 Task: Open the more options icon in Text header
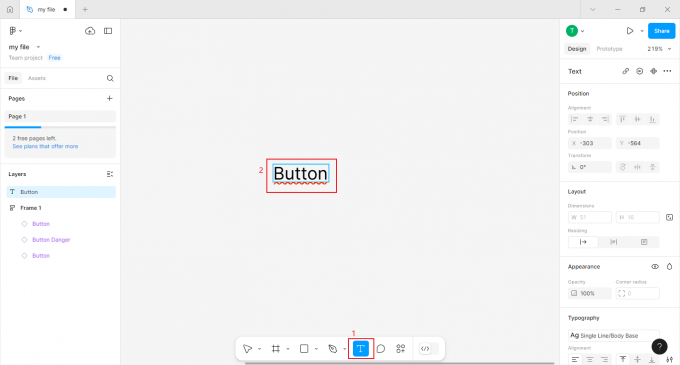[x=667, y=71]
